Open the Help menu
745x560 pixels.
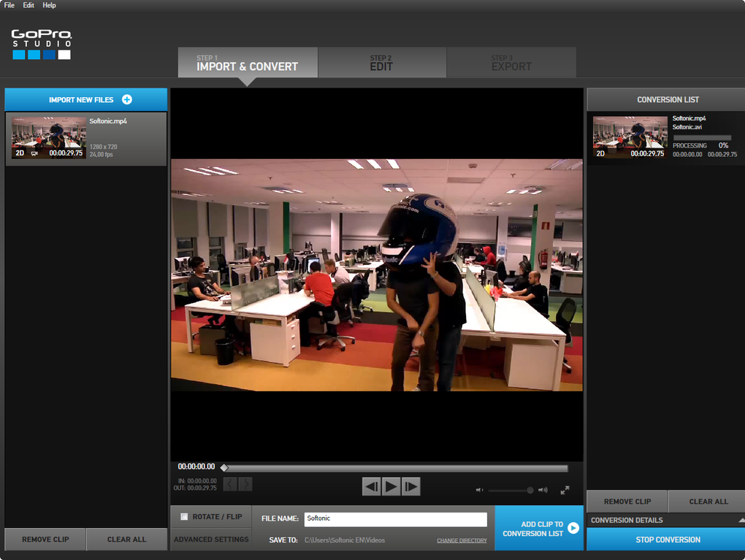[49, 5]
